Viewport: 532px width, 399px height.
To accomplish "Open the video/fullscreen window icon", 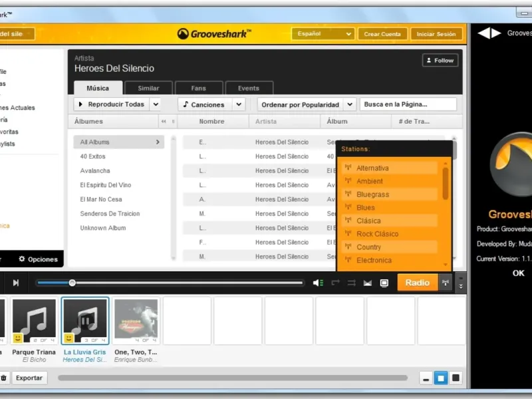I will [x=384, y=283].
